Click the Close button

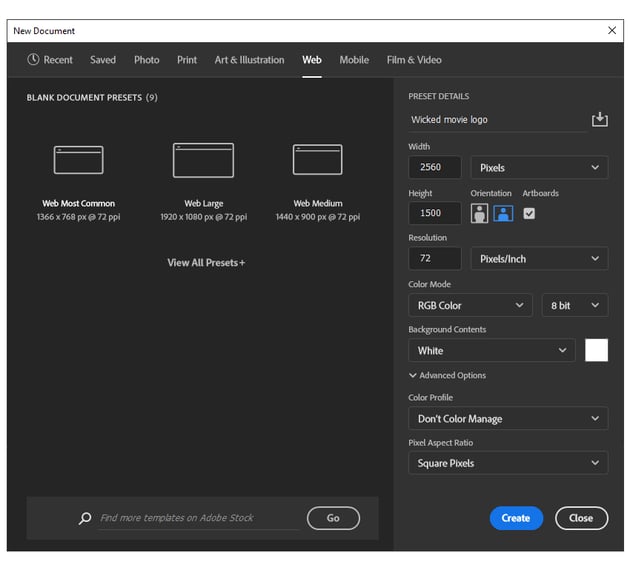581,518
